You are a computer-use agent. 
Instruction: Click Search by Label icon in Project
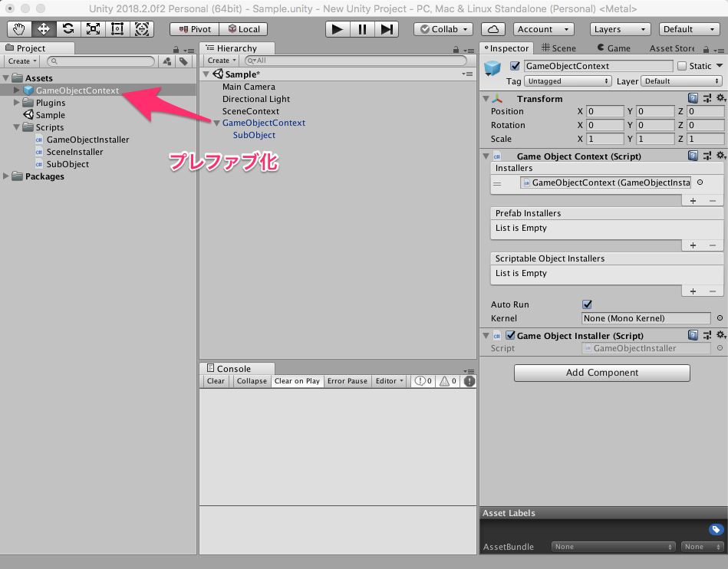point(184,61)
